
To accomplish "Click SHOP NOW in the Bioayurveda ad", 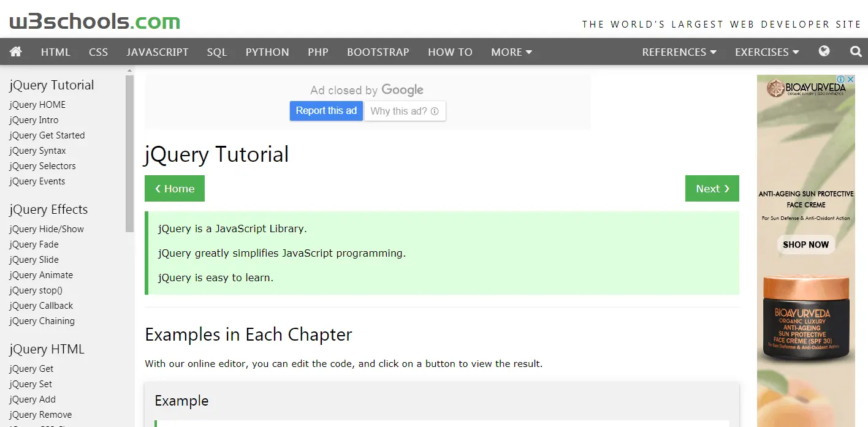I will [805, 244].
